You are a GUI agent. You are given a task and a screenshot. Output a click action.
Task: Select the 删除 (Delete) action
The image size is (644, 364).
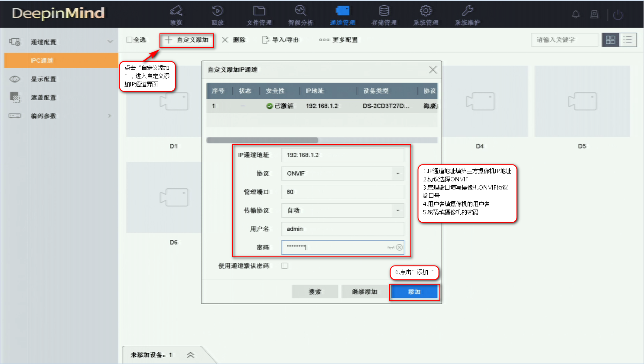pyautogui.click(x=234, y=39)
